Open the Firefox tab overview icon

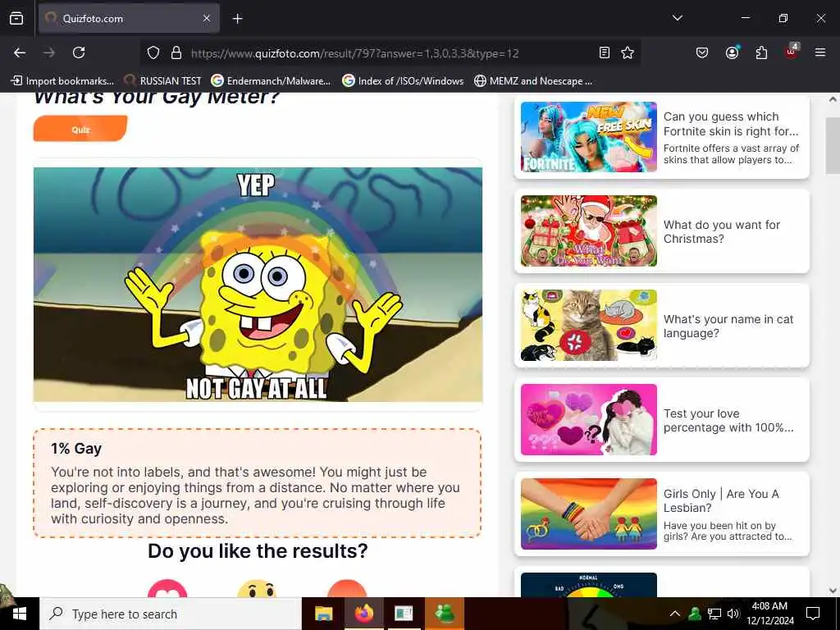(16, 18)
